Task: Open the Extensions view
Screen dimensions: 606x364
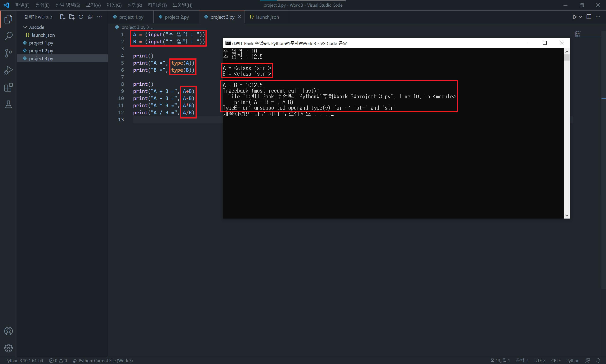Action: coord(8,87)
